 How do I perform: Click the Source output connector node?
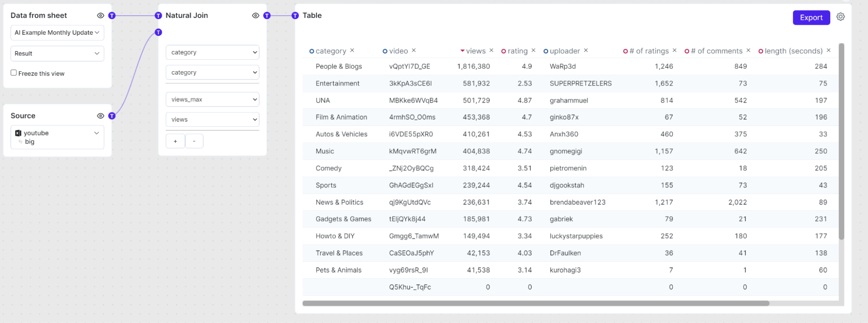(x=112, y=116)
